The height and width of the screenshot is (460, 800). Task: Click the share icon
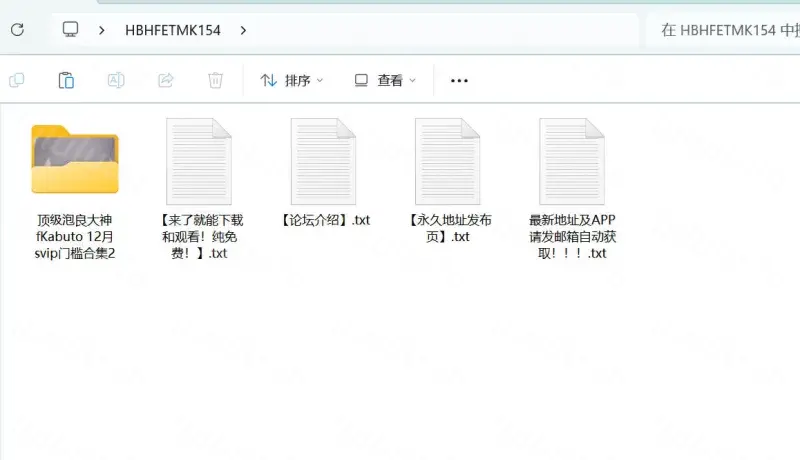pos(166,80)
